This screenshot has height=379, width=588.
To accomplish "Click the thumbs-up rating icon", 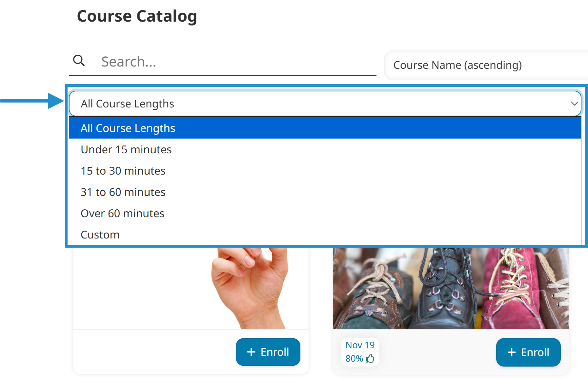I will point(370,358).
